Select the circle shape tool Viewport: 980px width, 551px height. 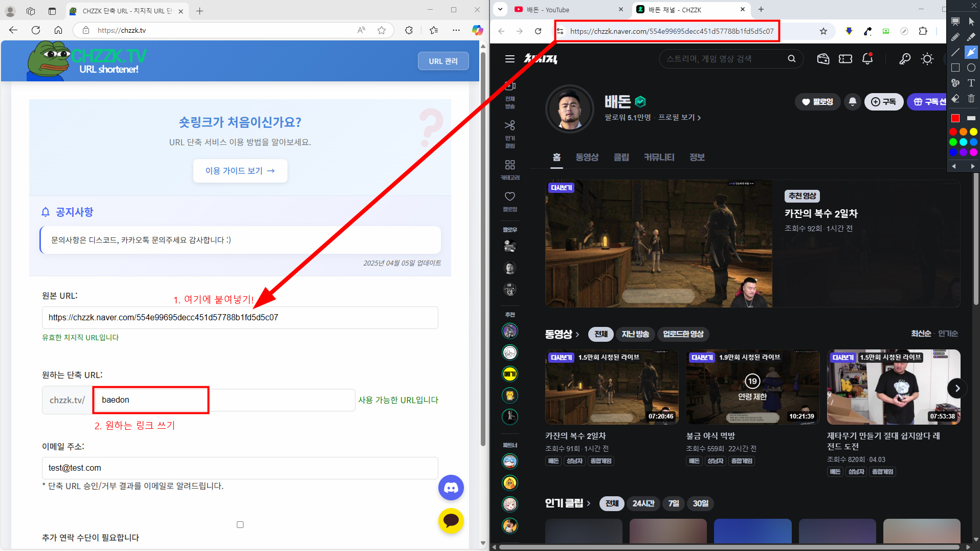pyautogui.click(x=971, y=68)
